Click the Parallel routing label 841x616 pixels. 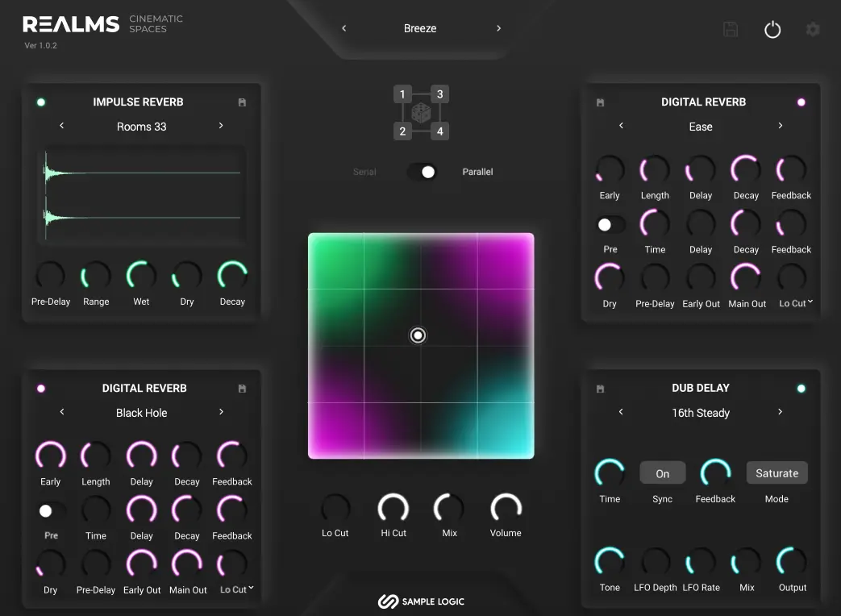pos(477,172)
